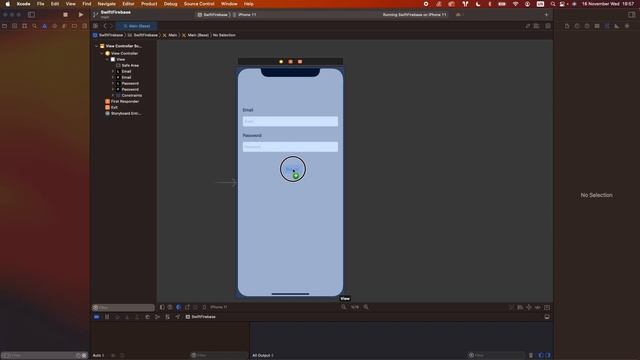Select Exit in the document outline

pyautogui.click(x=111, y=107)
